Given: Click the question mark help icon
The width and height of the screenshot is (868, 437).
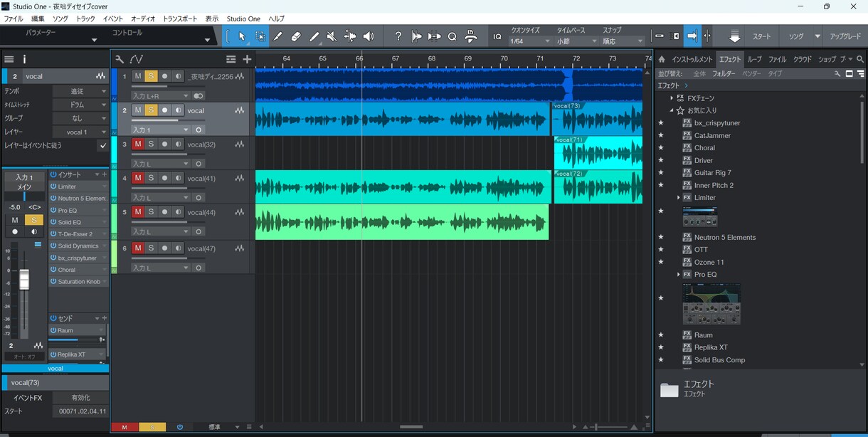Looking at the screenshot, I should (398, 36).
